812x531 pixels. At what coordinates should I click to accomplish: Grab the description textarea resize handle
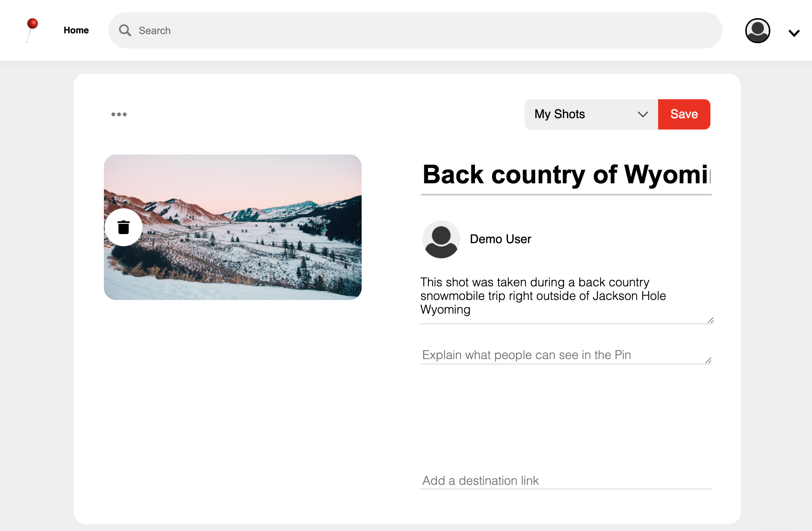click(x=710, y=320)
